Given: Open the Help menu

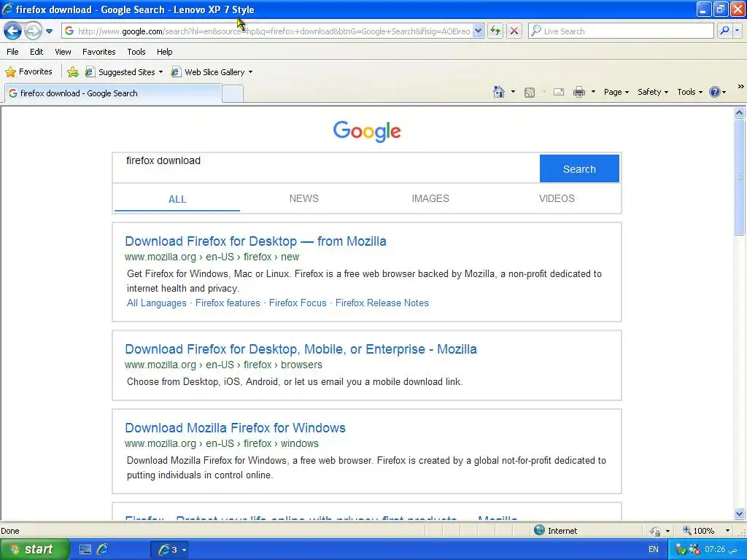Looking at the screenshot, I should [164, 52].
